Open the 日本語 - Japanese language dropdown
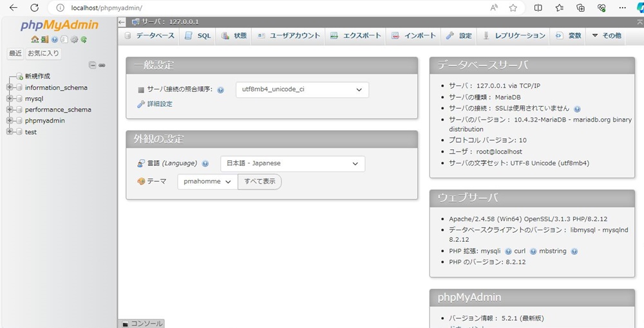The height and width of the screenshot is (328, 644). pyautogui.click(x=293, y=163)
